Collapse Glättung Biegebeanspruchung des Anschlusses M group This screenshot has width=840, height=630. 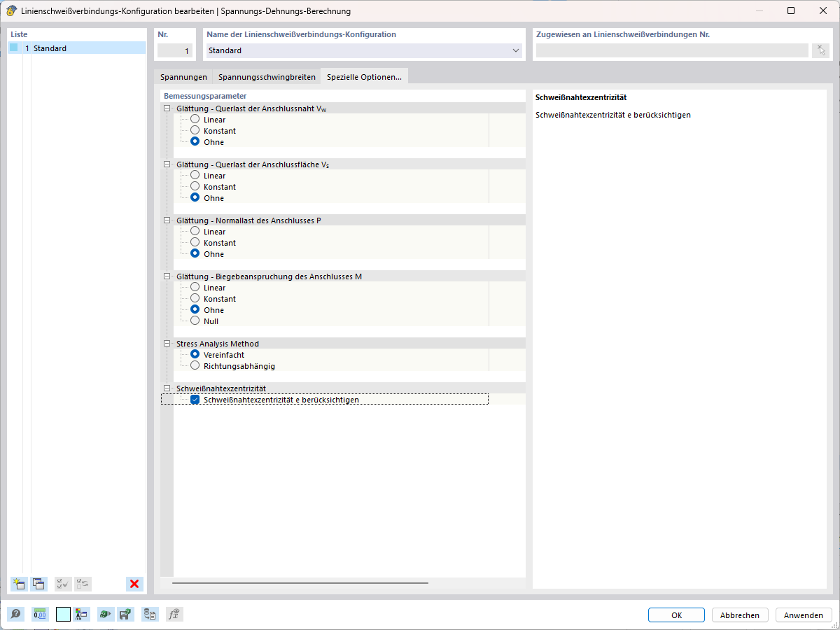[x=167, y=276]
